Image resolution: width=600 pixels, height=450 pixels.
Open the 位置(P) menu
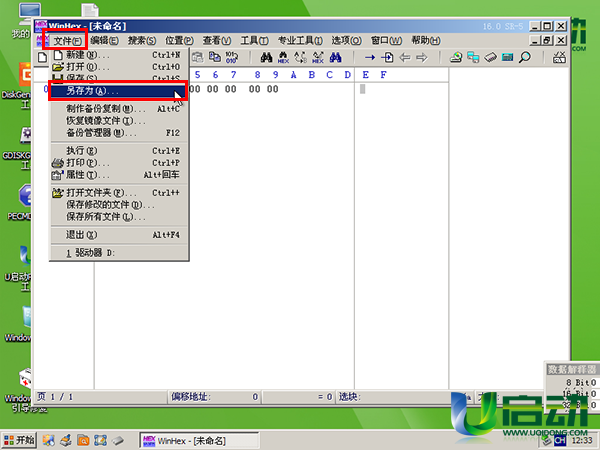click(x=179, y=41)
